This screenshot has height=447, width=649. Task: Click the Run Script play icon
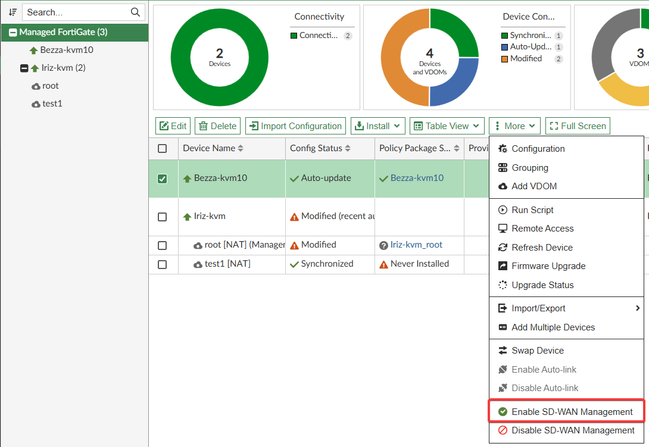point(503,210)
